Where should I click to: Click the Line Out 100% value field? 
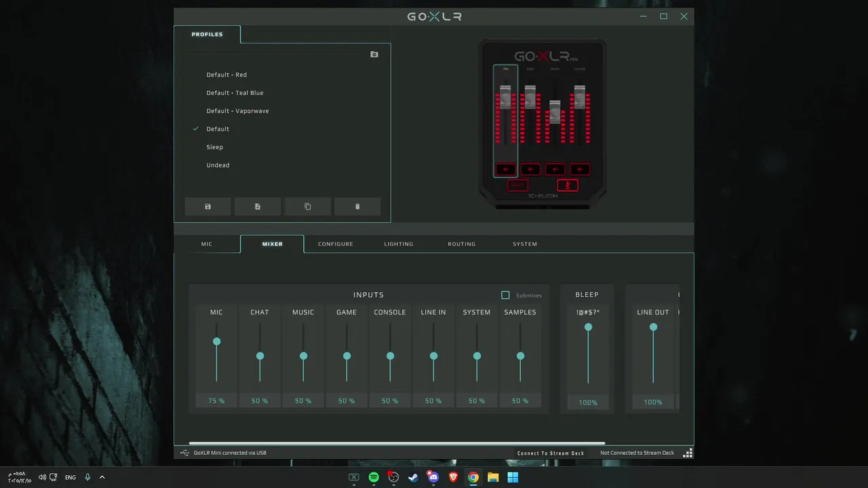click(x=653, y=402)
